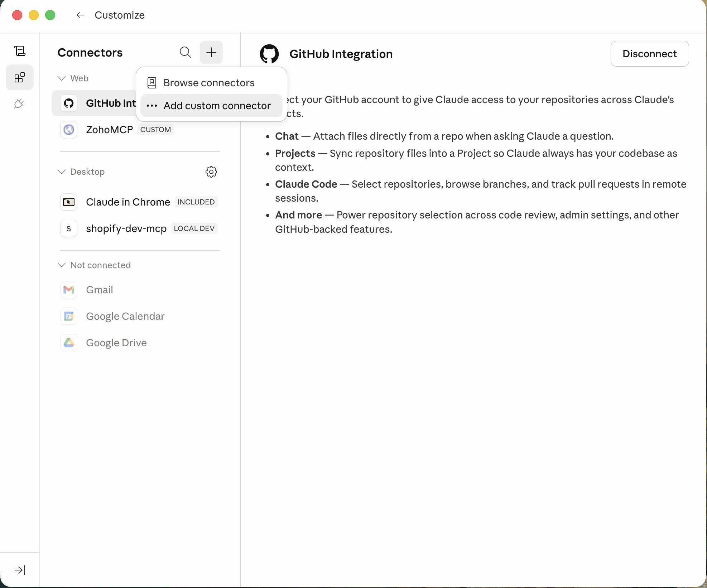The image size is (707, 588).
Task: Click the CUSTOM badge on ZohoMCP
Action: (155, 130)
